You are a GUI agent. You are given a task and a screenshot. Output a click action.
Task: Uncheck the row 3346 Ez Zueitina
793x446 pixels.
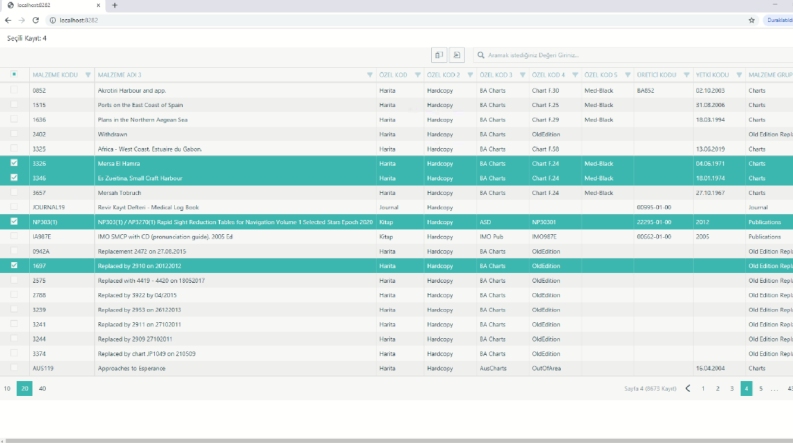click(x=14, y=177)
